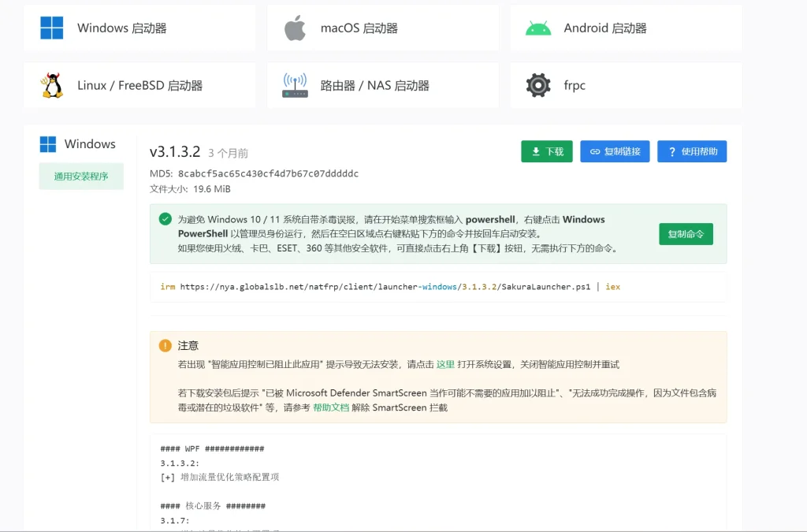Open the macOS 启动器 card
The height and width of the screenshot is (532, 807).
382,28
